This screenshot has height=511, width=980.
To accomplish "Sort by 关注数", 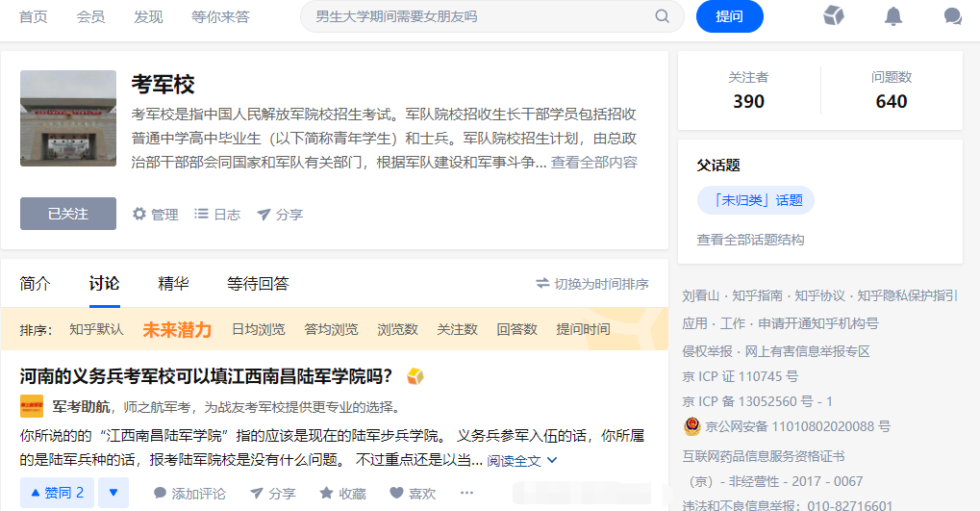I will click(x=457, y=329).
